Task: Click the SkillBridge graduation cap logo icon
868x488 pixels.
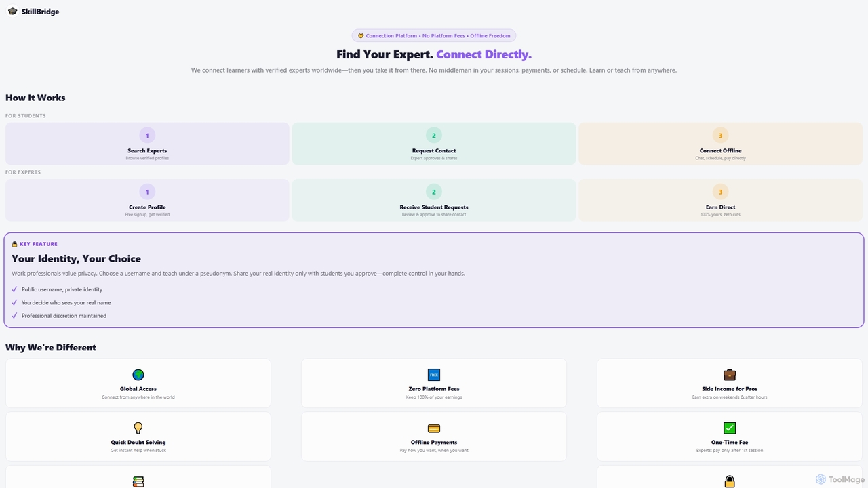Action: (12, 12)
